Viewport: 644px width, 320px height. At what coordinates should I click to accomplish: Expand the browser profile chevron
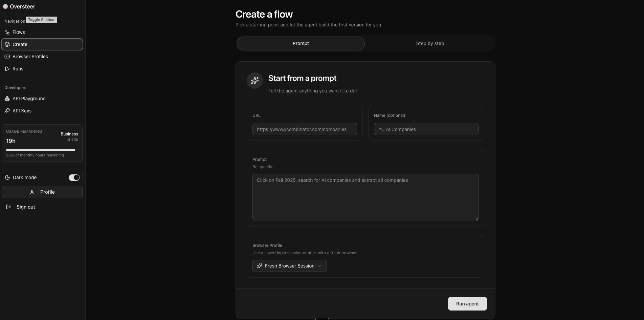[319, 266]
